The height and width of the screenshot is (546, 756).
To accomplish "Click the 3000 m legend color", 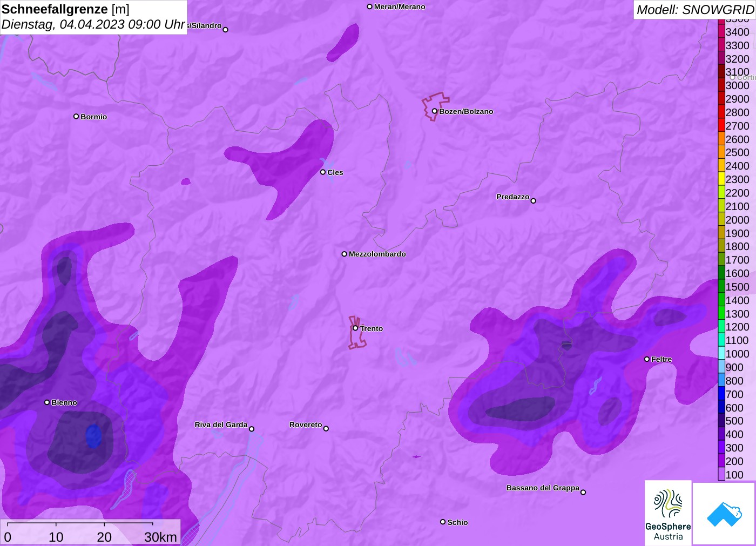I will pos(721,85).
